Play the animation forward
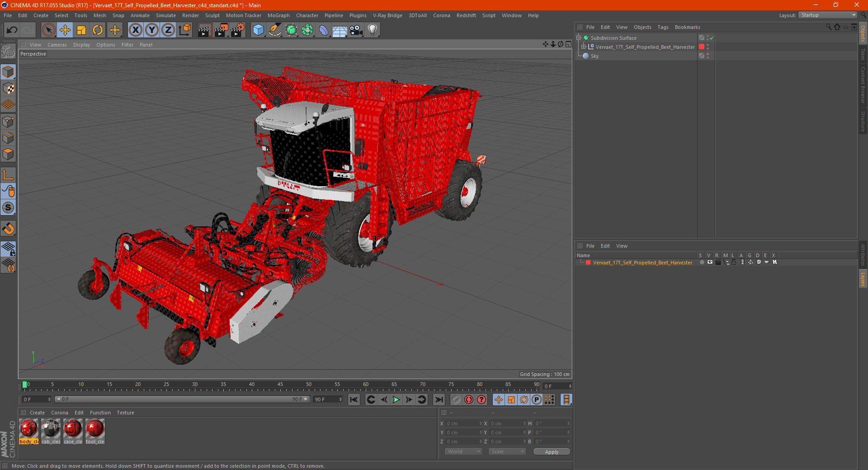Image resolution: width=868 pixels, height=470 pixels. coord(396,399)
